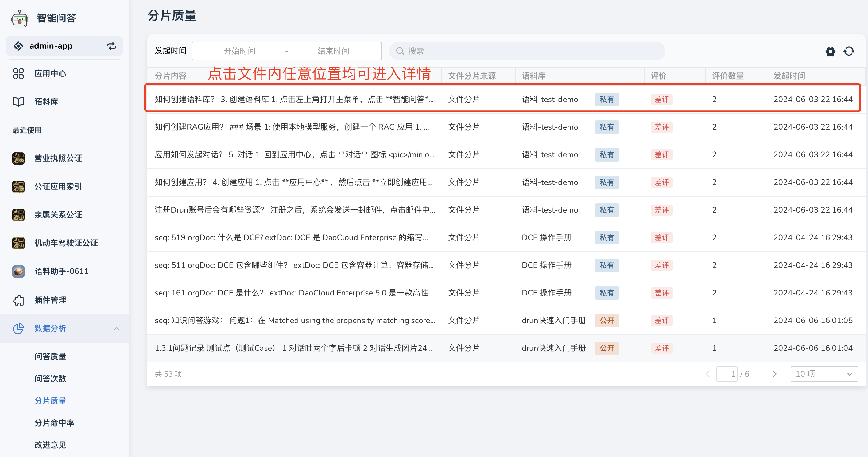Click the page number input box
868x457 pixels.
click(x=727, y=374)
